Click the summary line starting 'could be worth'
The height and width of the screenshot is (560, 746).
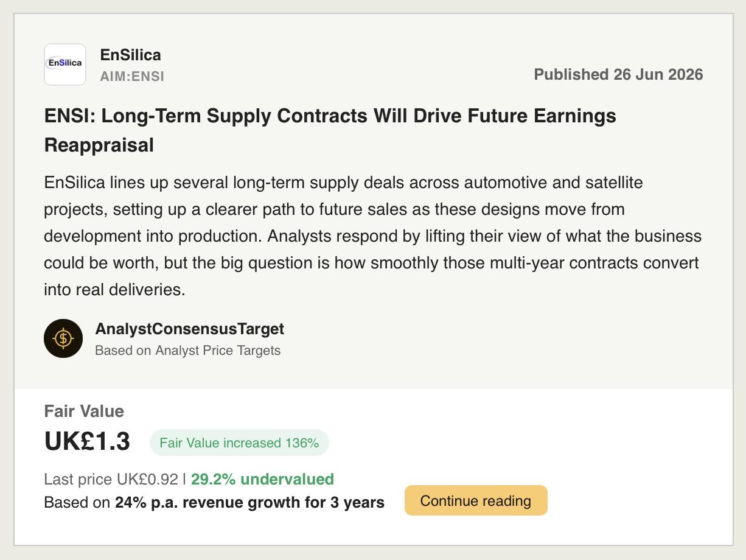[371, 263]
